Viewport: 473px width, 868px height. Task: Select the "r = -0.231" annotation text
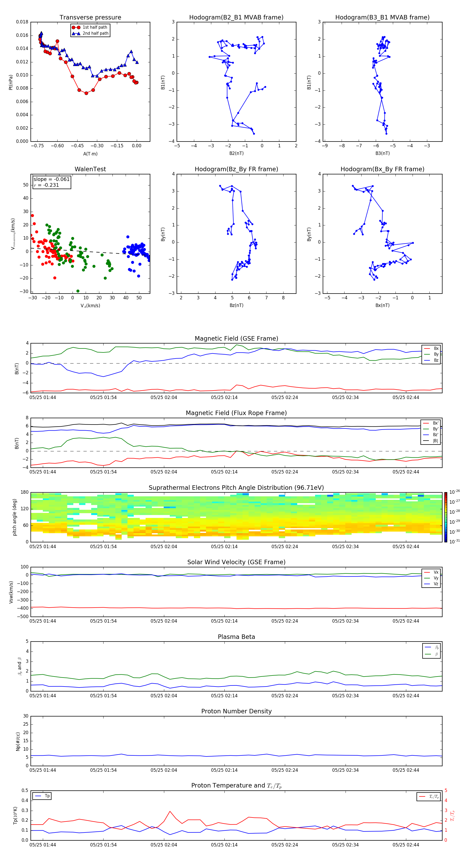tap(46, 185)
